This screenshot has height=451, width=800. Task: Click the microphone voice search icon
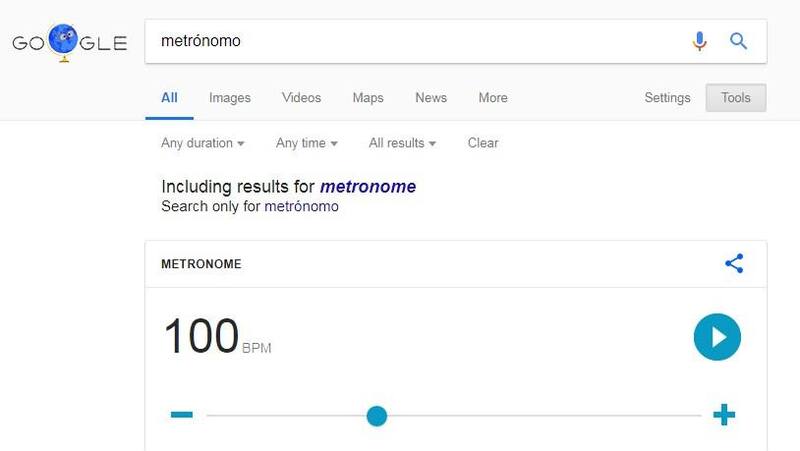[x=700, y=41]
